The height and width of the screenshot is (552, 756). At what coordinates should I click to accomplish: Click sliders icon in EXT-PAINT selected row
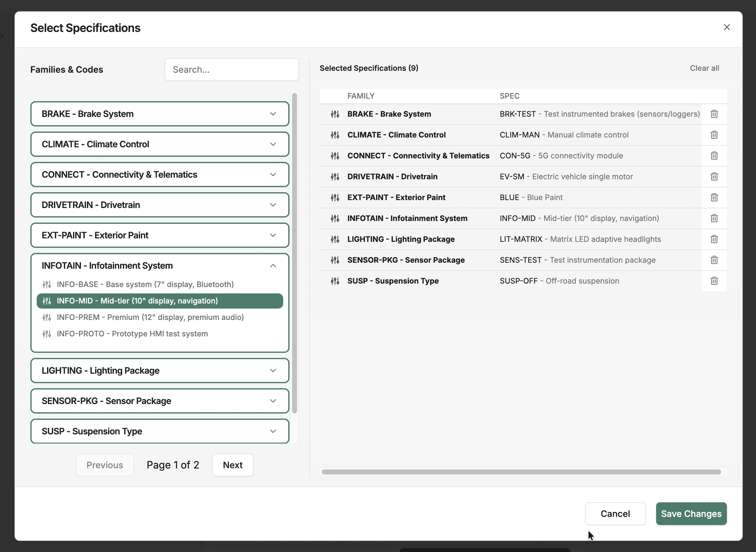[x=335, y=198]
